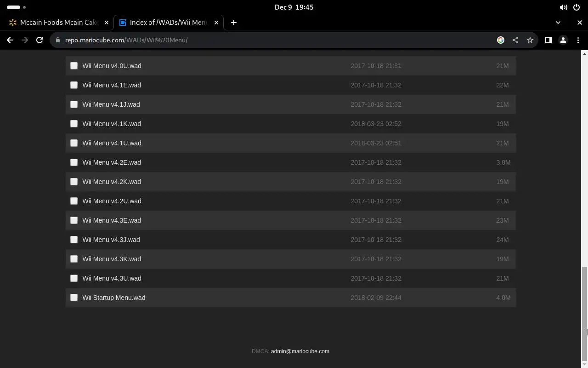Check the Wii Menu v4.3K.wad checkbox
Viewport: 588px width, 368px height.
(74, 259)
